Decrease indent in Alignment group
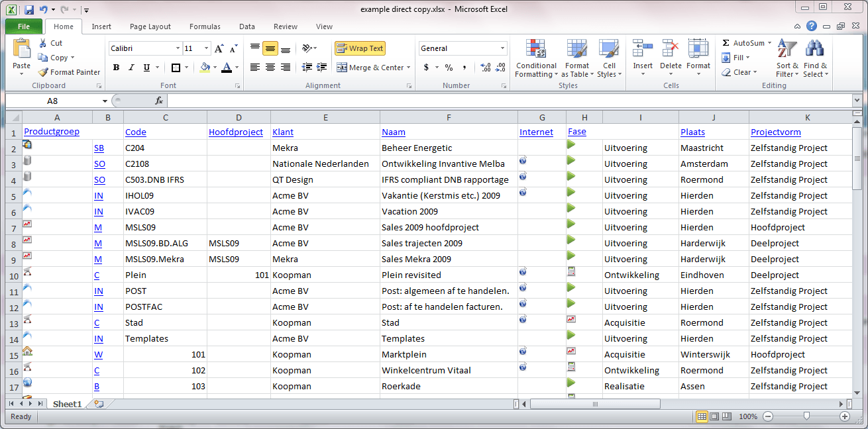868x429 pixels. [307, 68]
